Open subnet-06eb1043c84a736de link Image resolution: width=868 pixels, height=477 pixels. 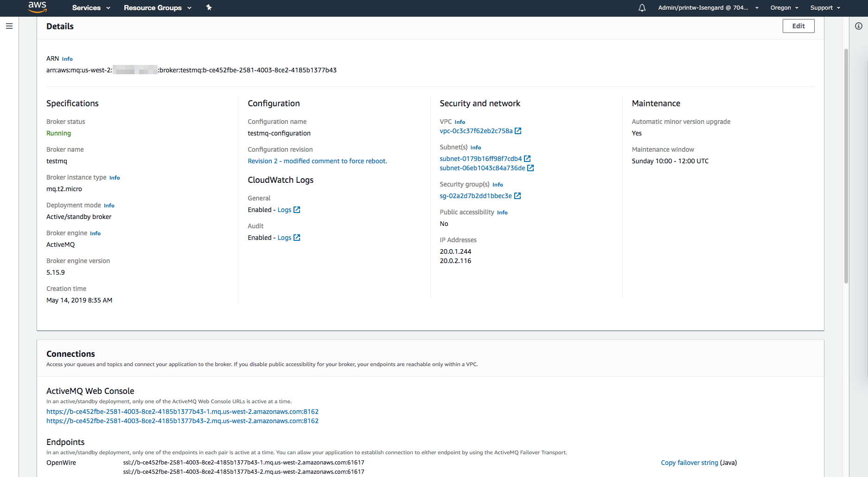click(483, 168)
